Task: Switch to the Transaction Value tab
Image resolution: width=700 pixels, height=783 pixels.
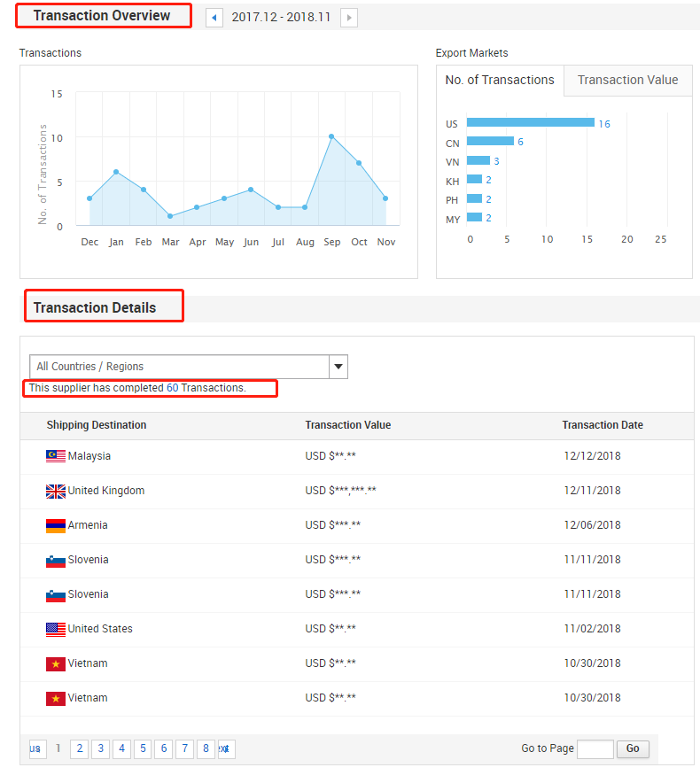Action: 627,81
